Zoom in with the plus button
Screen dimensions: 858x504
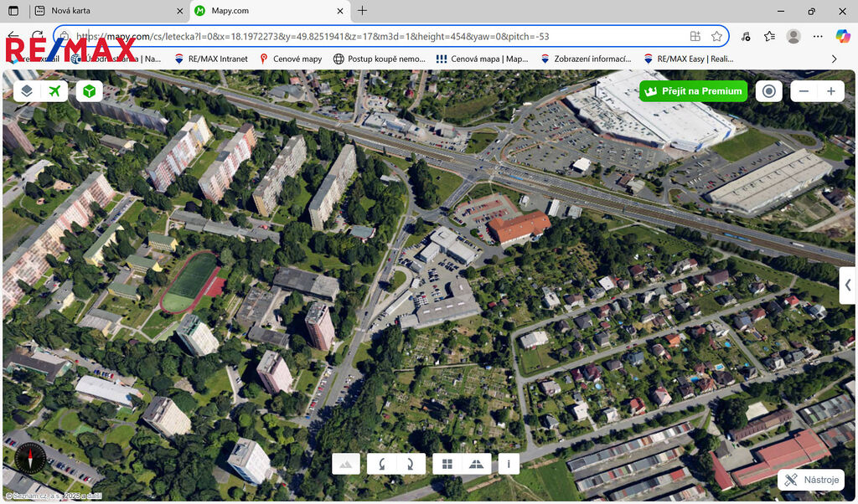tap(831, 91)
